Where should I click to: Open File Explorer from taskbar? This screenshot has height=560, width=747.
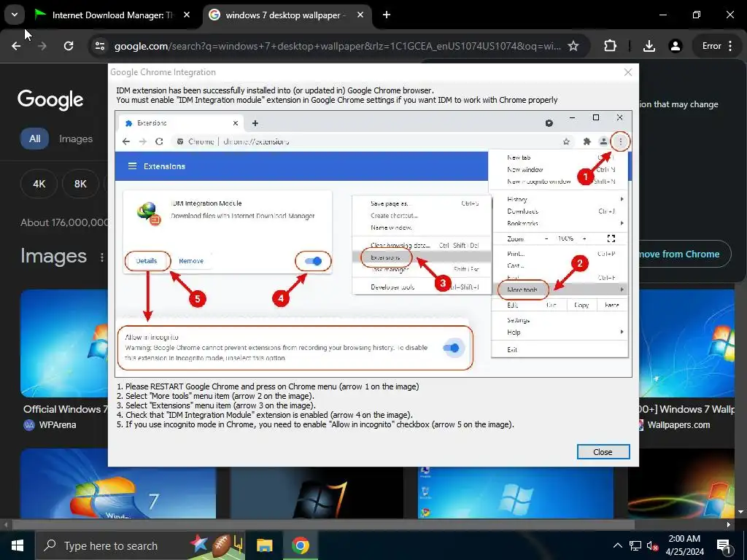264,545
